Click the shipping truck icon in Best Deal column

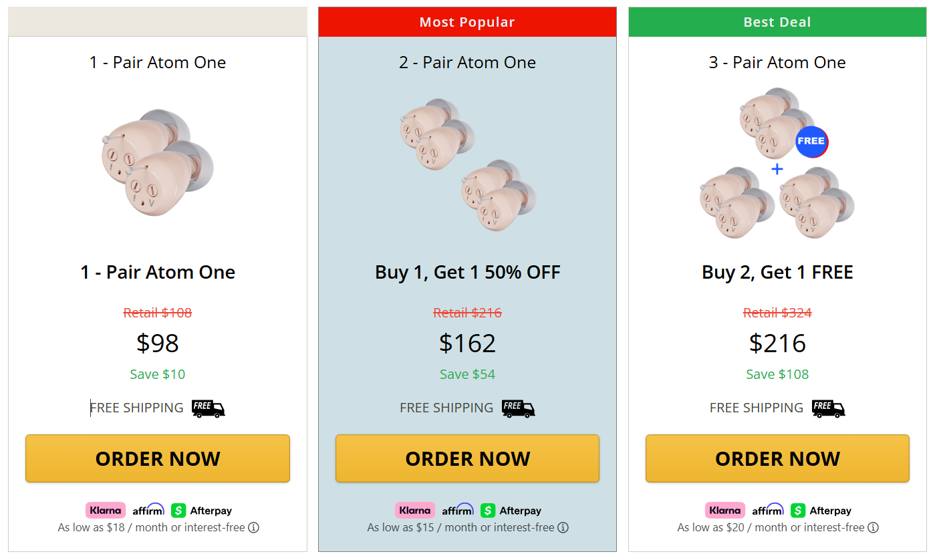coord(828,408)
